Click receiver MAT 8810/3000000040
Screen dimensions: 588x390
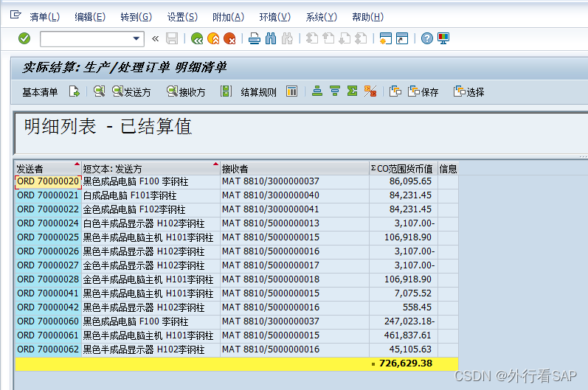[x=270, y=195]
